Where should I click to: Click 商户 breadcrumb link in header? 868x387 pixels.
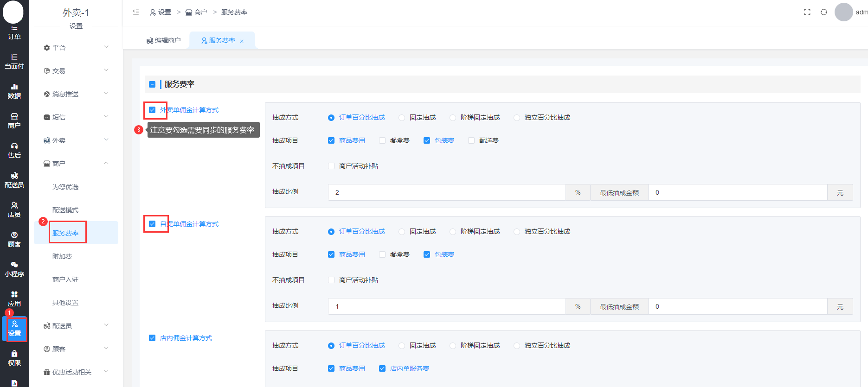pos(196,12)
